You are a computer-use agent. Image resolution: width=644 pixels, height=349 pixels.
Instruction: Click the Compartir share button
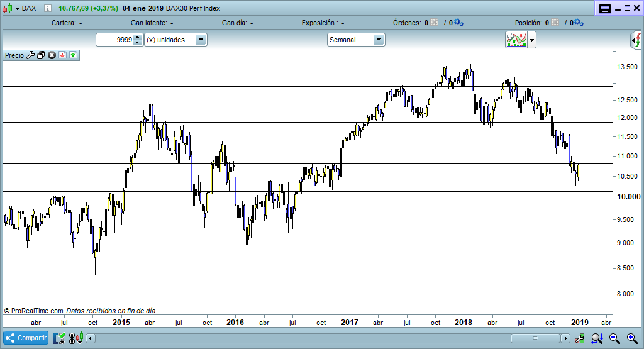[26, 338]
